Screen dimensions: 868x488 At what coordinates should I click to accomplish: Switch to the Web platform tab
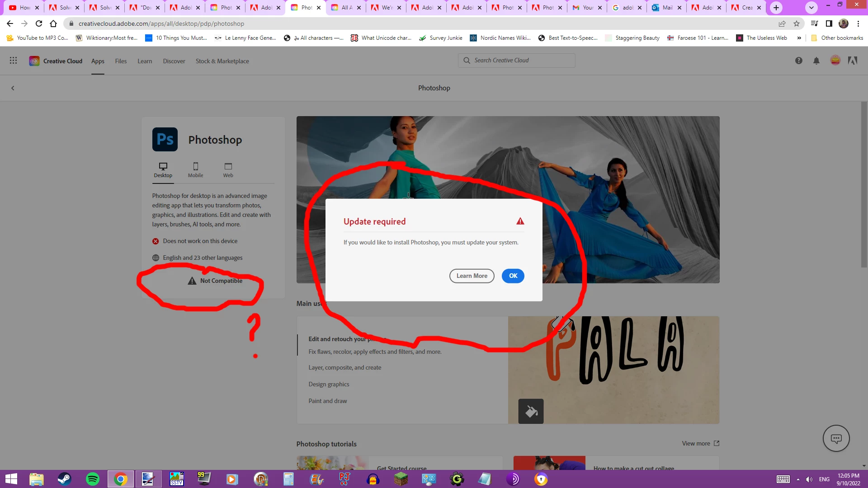coord(228,170)
